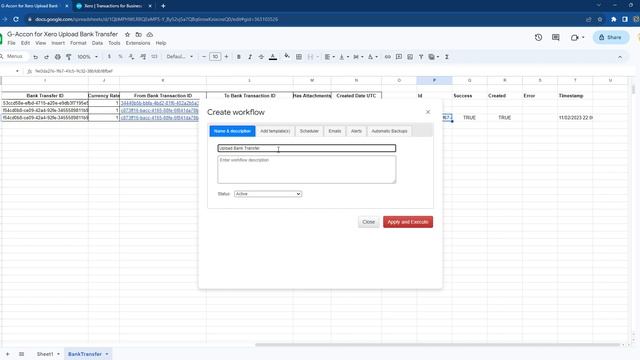Viewport: 640px width, 360px height.
Task: Click the all sheets list icon
Action: pyautogui.click(x=22, y=354)
